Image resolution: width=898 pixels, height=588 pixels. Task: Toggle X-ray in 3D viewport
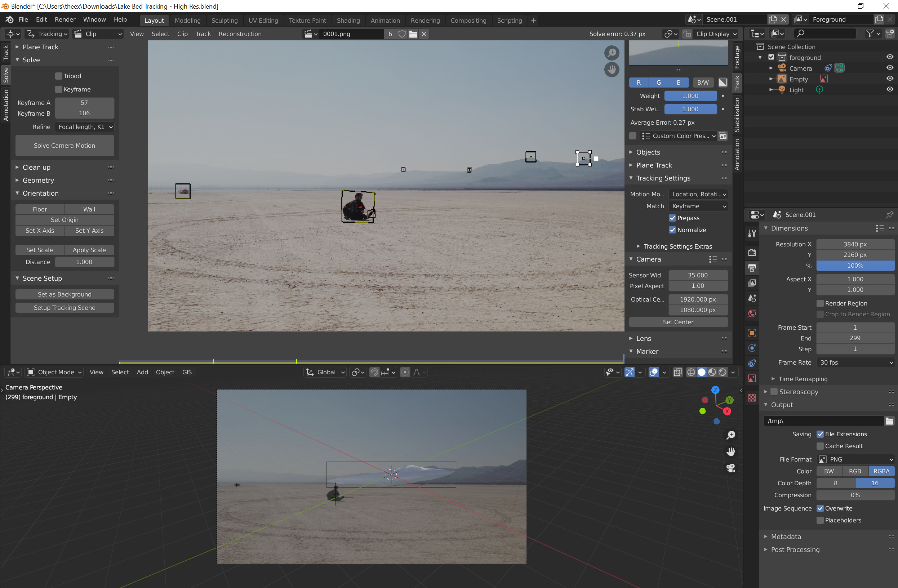point(678,372)
